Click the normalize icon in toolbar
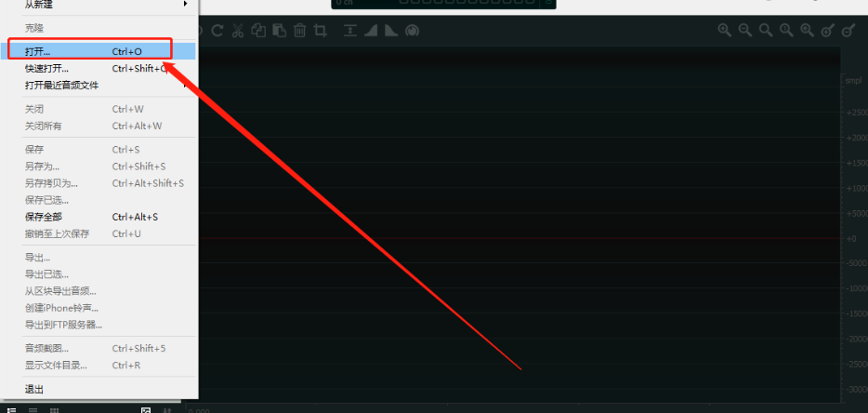The width and height of the screenshot is (868, 413). 349,31
